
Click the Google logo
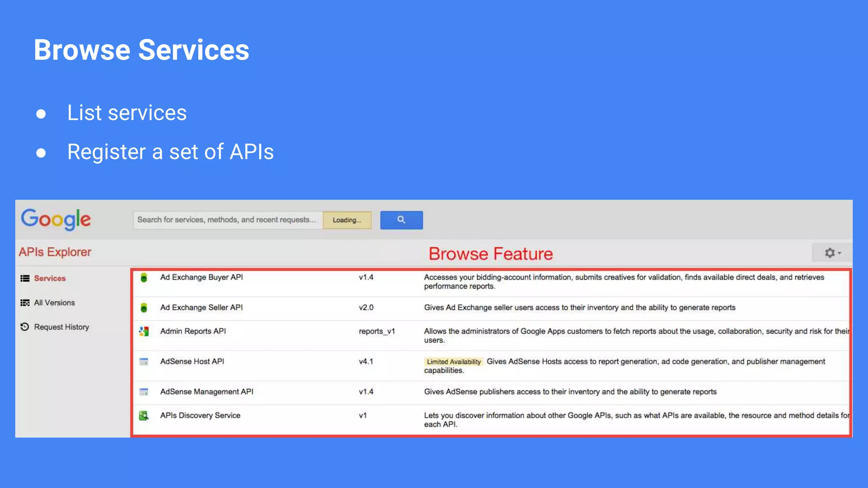(x=56, y=219)
